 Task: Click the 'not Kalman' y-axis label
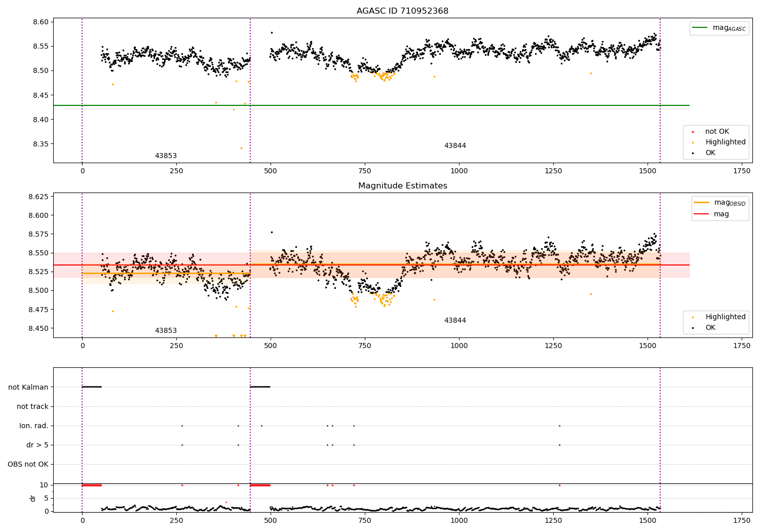pyautogui.click(x=28, y=388)
